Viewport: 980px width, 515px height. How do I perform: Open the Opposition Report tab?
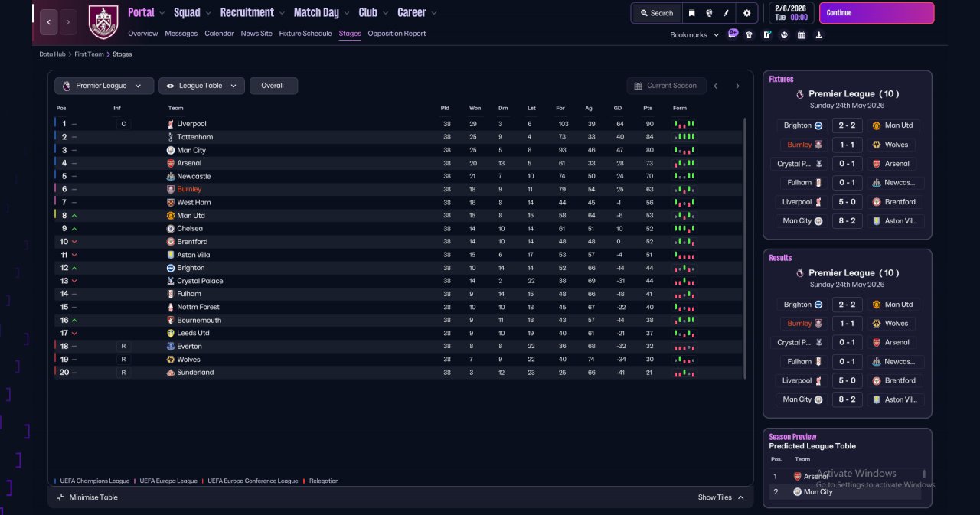(397, 34)
